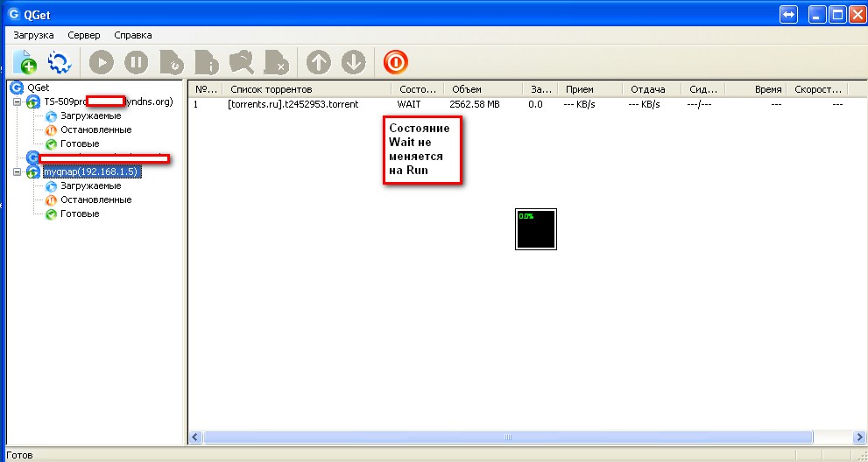Click the task info document icon

207,62
